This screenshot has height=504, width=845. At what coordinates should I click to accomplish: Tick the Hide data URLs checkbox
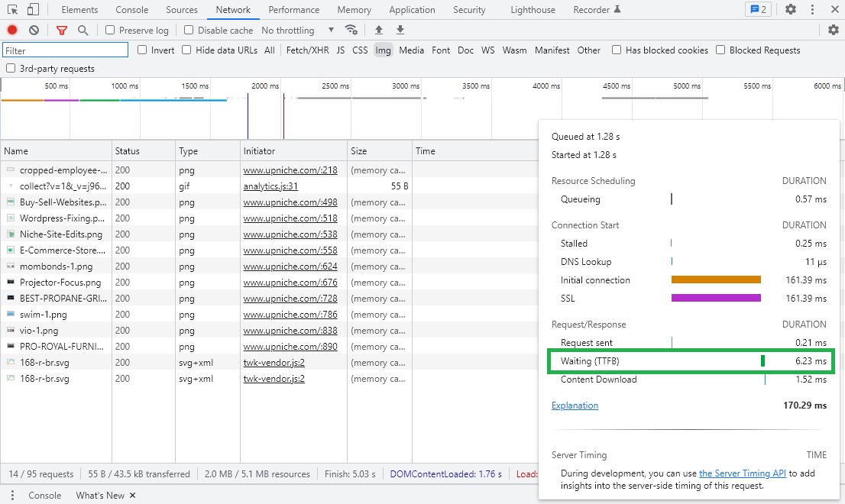click(x=186, y=50)
